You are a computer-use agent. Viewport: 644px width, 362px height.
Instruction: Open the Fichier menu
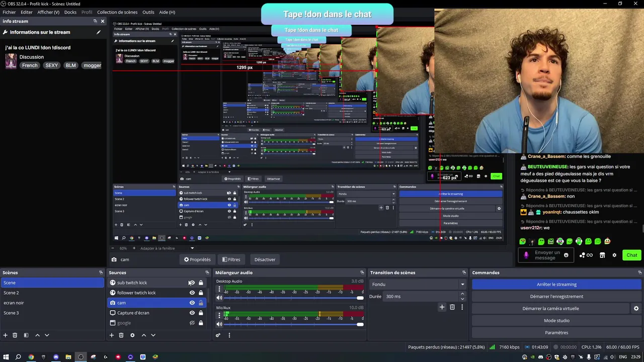click(9, 12)
